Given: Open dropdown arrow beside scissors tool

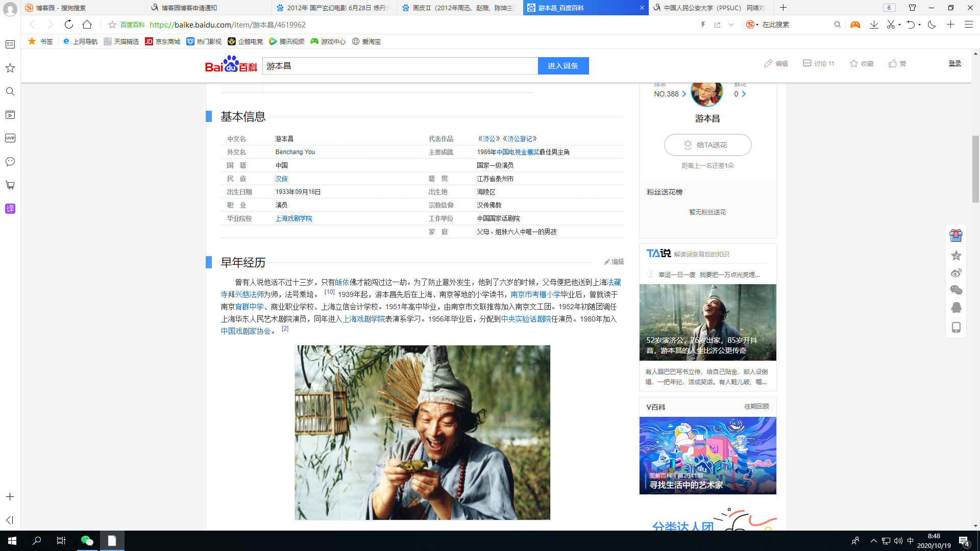Looking at the screenshot, I should [899, 24].
